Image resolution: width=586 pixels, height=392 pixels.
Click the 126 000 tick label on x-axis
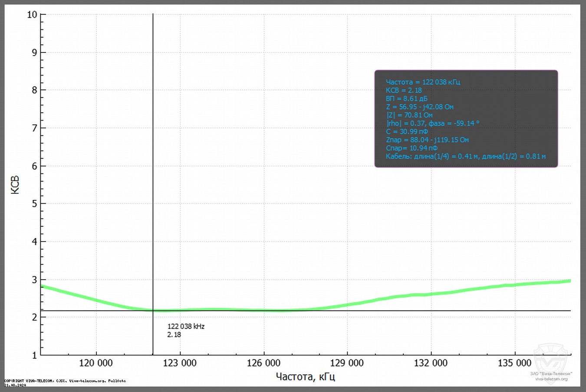[x=263, y=363]
